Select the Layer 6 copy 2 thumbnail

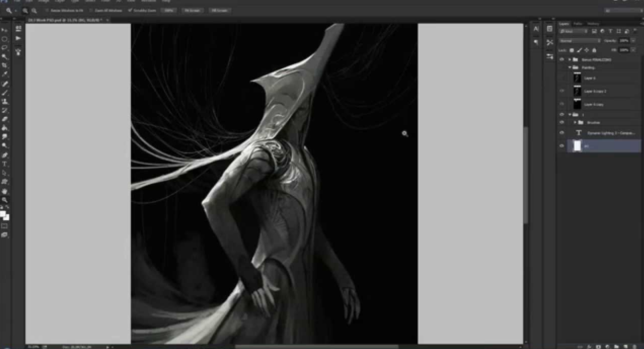point(577,91)
